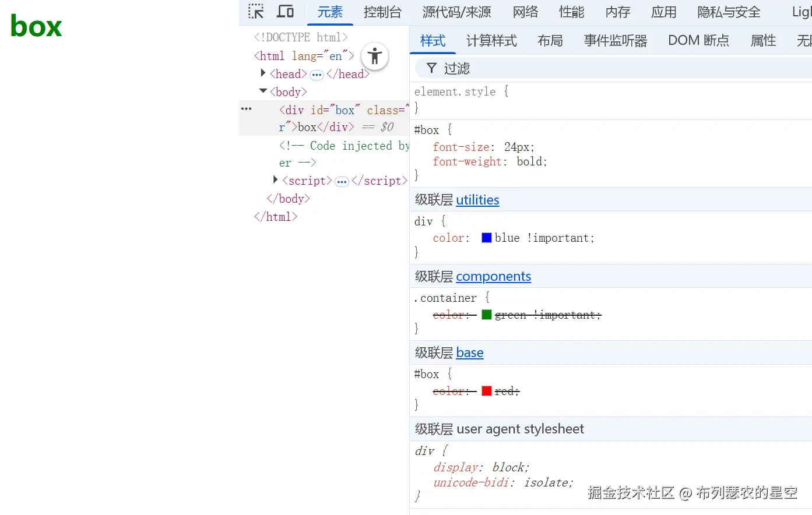Expand the collapsed script ellipsis badge

pos(342,182)
